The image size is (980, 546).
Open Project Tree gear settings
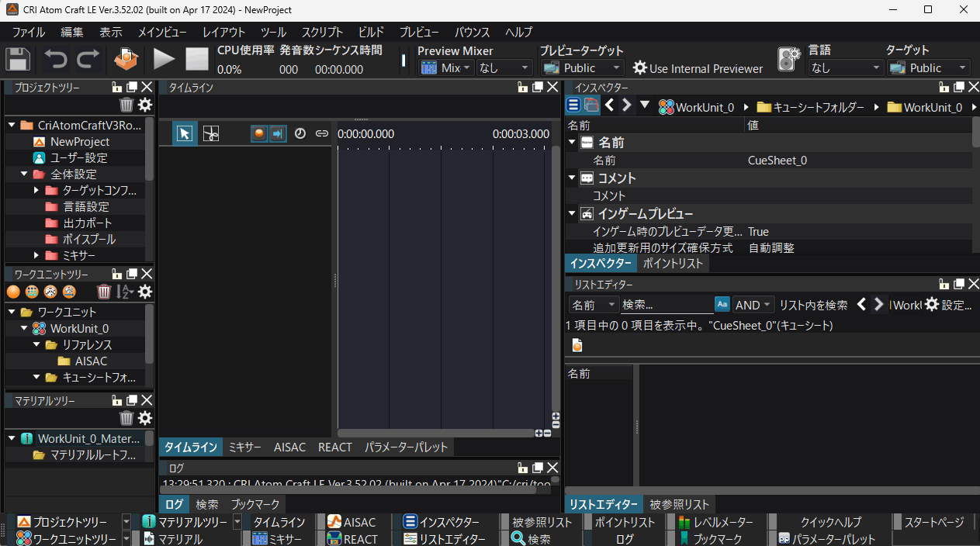[x=145, y=105]
